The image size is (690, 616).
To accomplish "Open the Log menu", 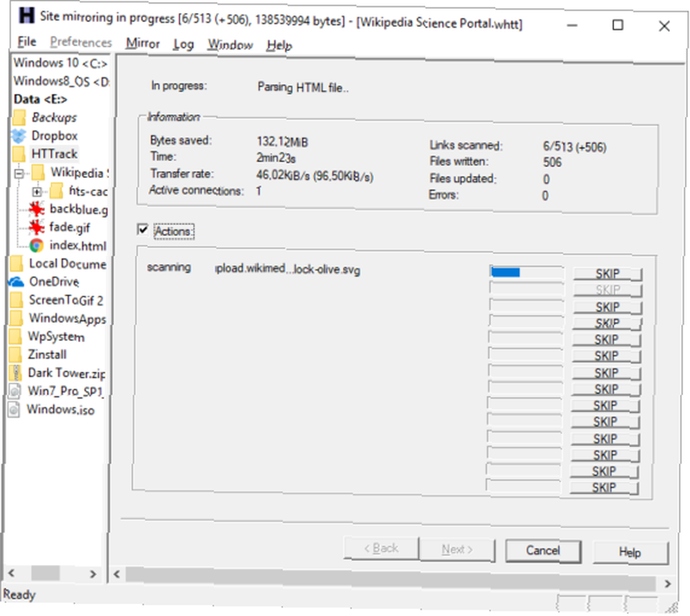I will point(184,44).
